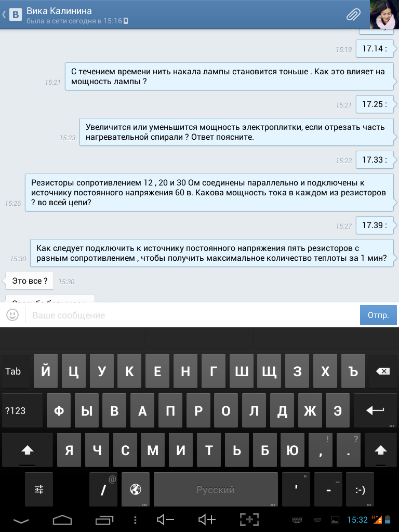The image size is (399, 532).
Task: Tap the Русский space bar
Action: (x=216, y=489)
